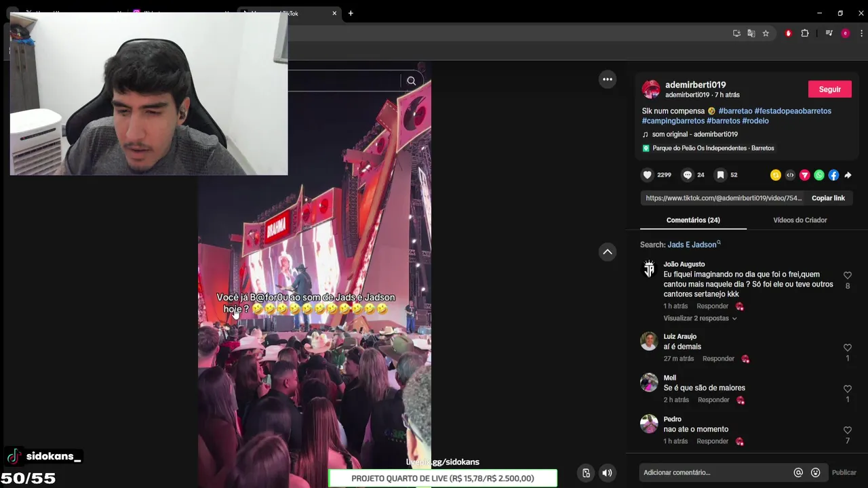The height and width of the screenshot is (488, 868).
Task: Focus the Adicionar comentário input field
Action: (715, 472)
